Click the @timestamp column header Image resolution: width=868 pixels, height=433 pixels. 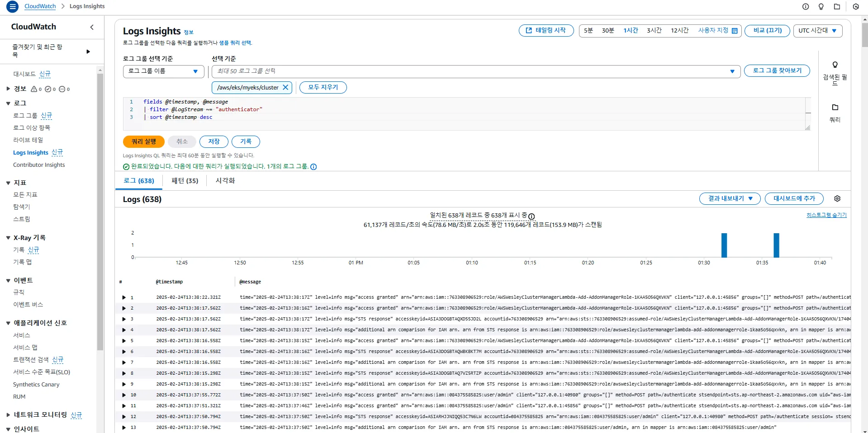tap(169, 282)
